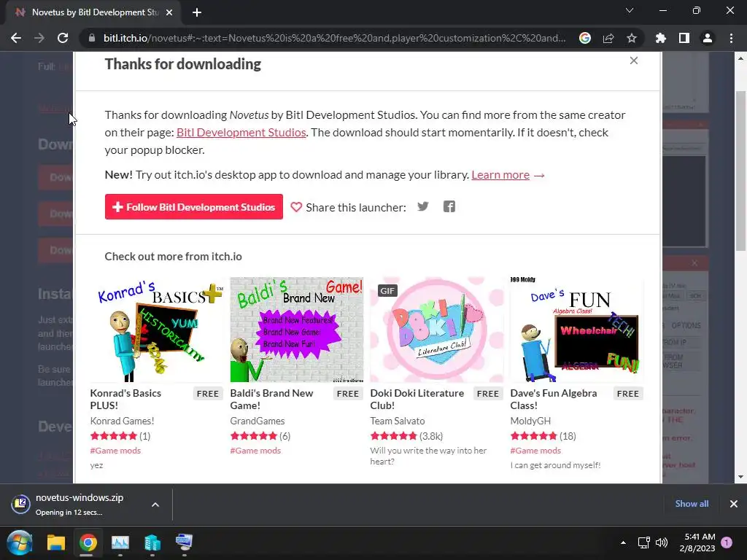
Task: Share this page via address bar icon
Action: coord(608,38)
